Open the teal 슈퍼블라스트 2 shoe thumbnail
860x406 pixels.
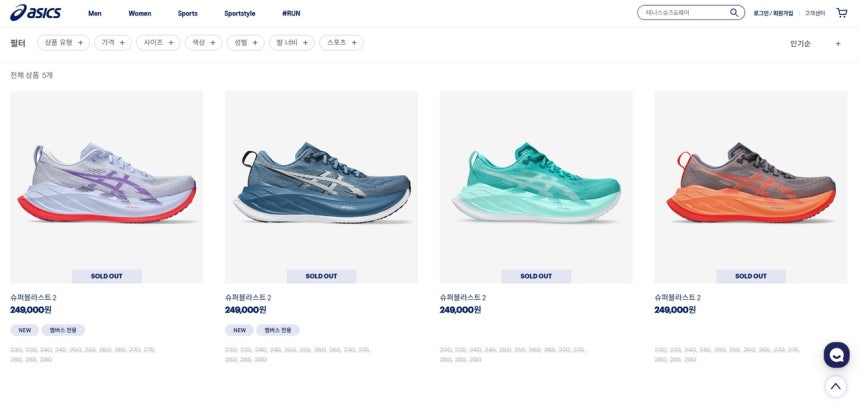[536, 187]
